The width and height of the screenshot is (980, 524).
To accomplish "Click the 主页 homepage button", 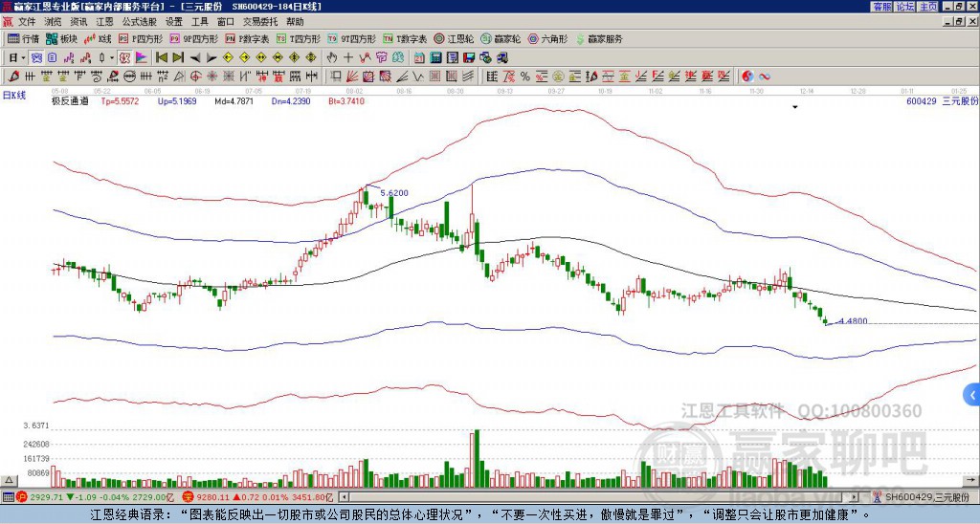I will (927, 6).
